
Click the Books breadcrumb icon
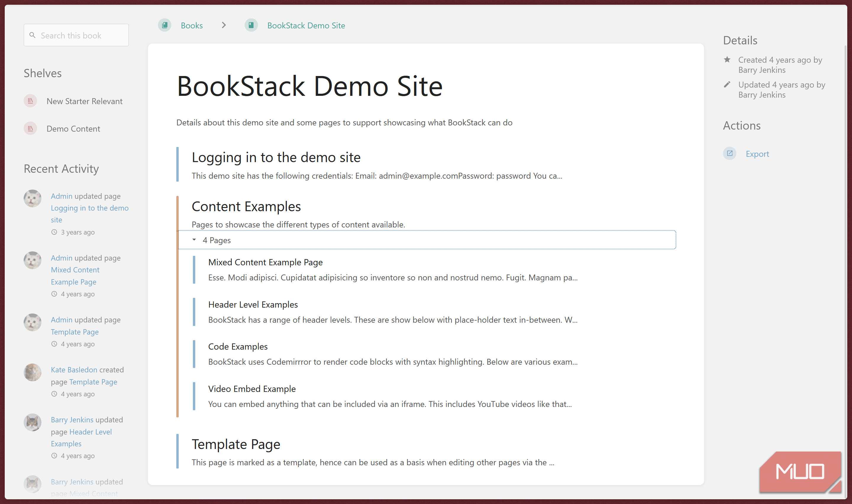[165, 25]
